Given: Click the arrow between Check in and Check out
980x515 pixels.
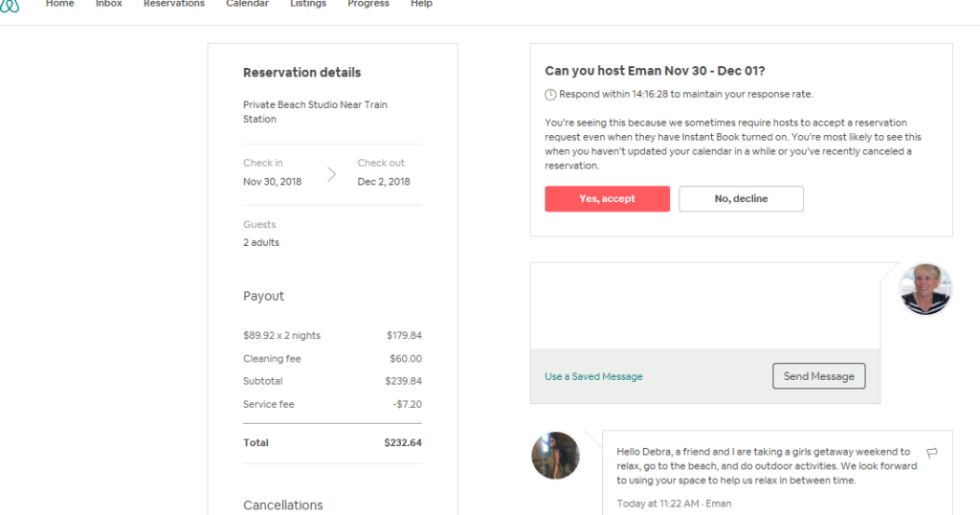Looking at the screenshot, I should coord(331,174).
